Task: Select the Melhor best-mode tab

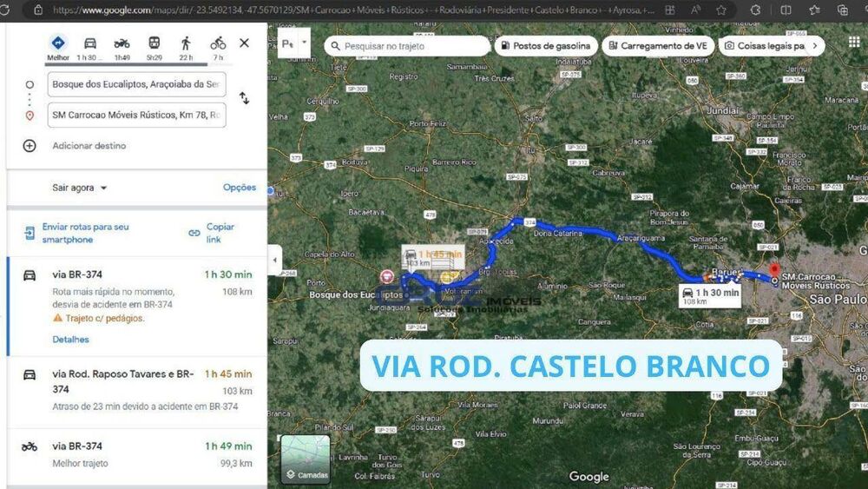Action: pos(57,48)
